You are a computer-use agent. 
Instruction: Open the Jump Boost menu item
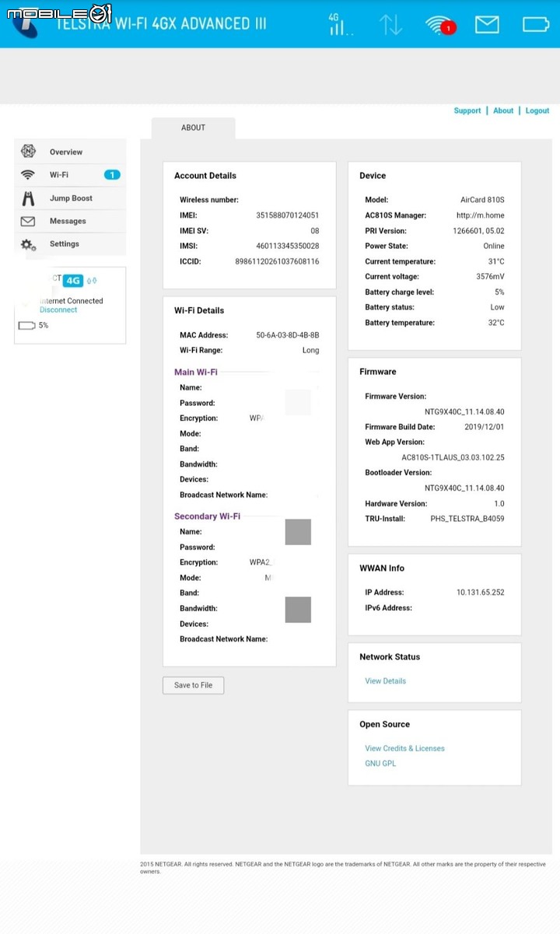click(x=70, y=198)
